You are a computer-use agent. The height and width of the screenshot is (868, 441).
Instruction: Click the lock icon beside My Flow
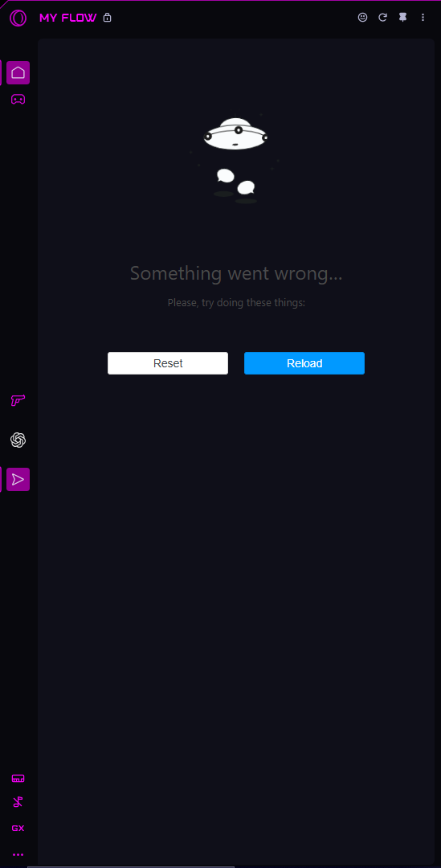108,18
